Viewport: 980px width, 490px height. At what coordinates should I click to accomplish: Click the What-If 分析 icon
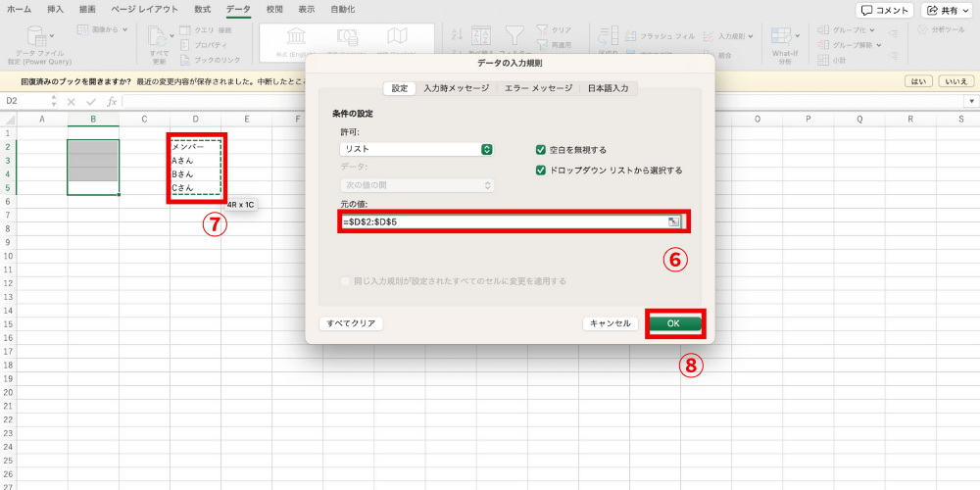[783, 37]
